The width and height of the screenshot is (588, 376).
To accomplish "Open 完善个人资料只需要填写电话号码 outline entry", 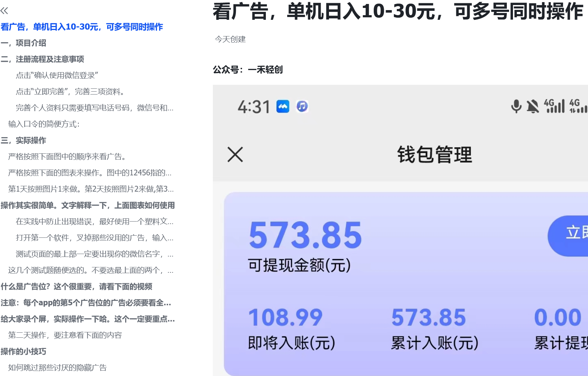I will click(x=95, y=108).
